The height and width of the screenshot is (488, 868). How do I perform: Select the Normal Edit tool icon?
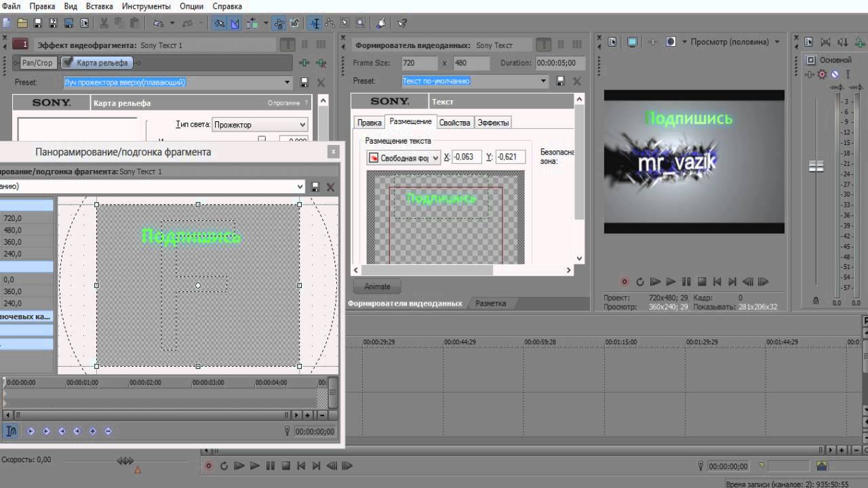coord(315,23)
